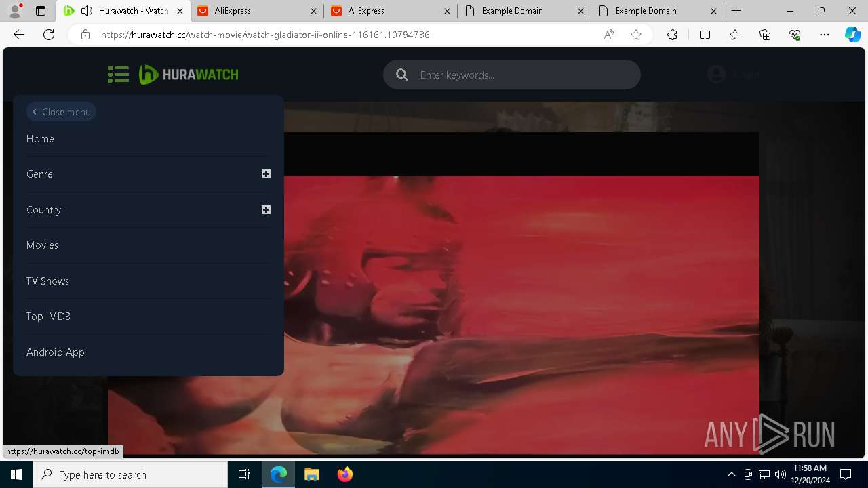Open Task View on taskbar
The width and height of the screenshot is (868, 488).
(x=244, y=474)
